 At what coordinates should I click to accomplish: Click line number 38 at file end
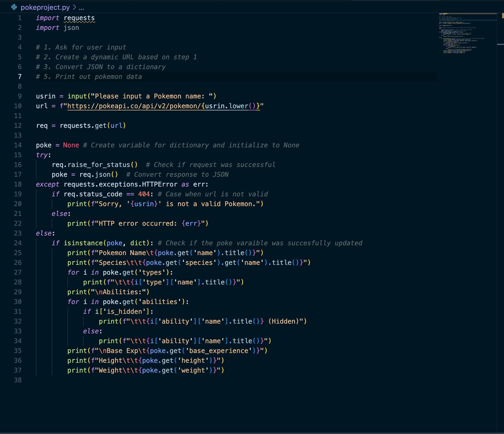[18, 380]
